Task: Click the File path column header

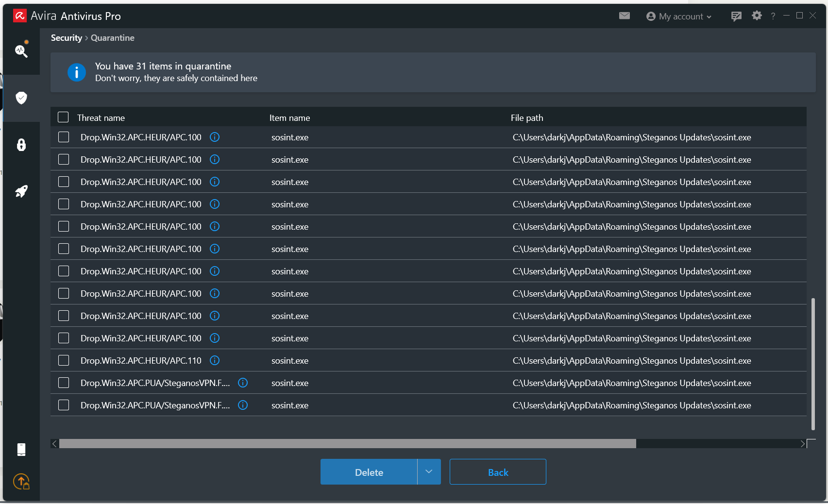Action: (527, 118)
